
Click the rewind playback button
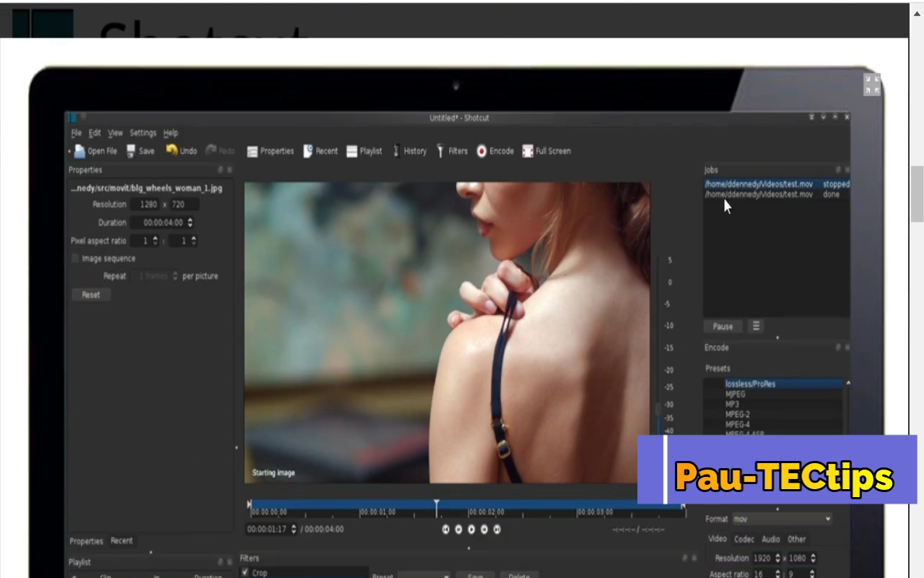(458, 530)
